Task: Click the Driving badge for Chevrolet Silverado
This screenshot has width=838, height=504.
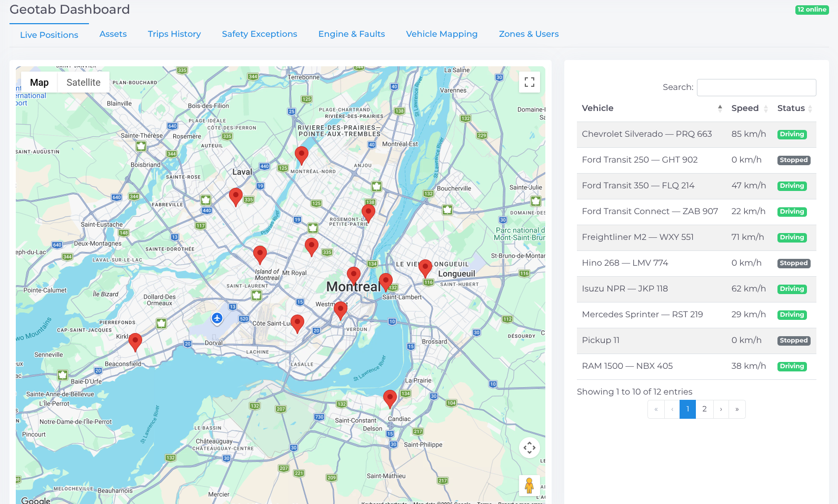Action: [792, 134]
